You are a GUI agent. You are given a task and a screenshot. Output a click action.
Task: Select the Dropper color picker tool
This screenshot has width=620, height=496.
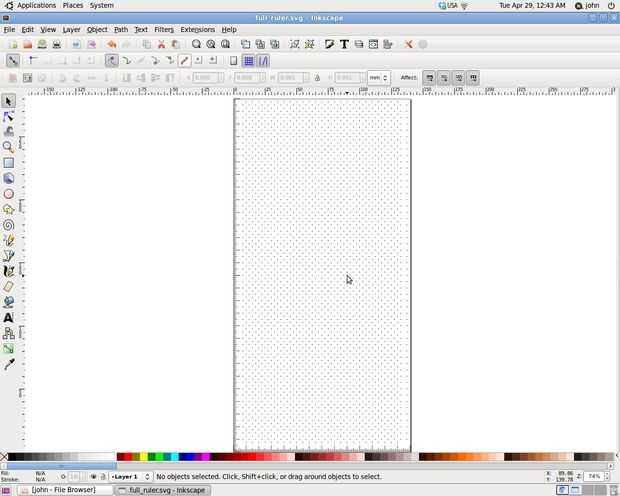(9, 364)
